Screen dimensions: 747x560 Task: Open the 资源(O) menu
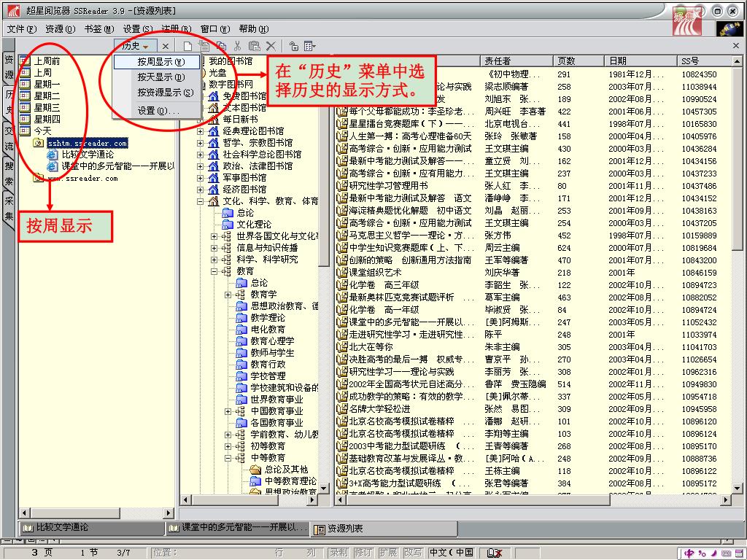[61, 29]
